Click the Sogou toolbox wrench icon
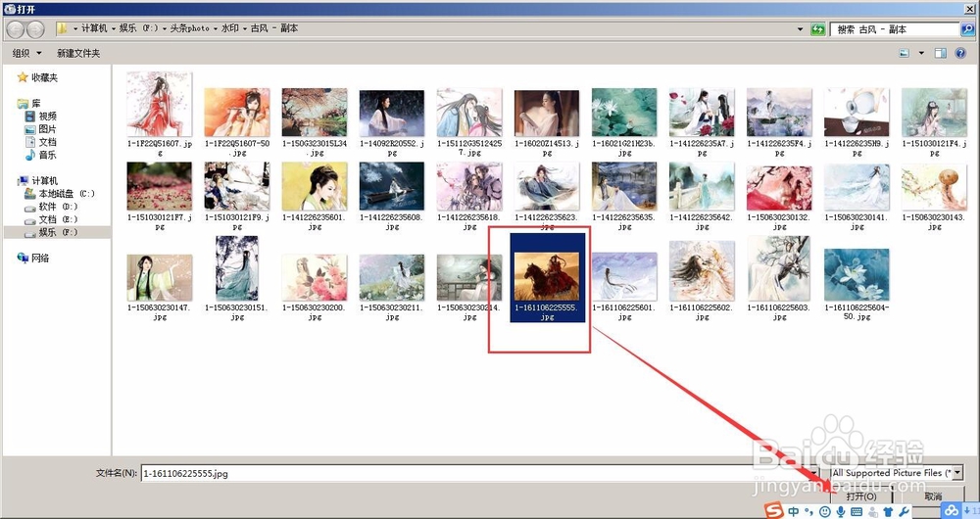The height and width of the screenshot is (519, 980). [904, 512]
